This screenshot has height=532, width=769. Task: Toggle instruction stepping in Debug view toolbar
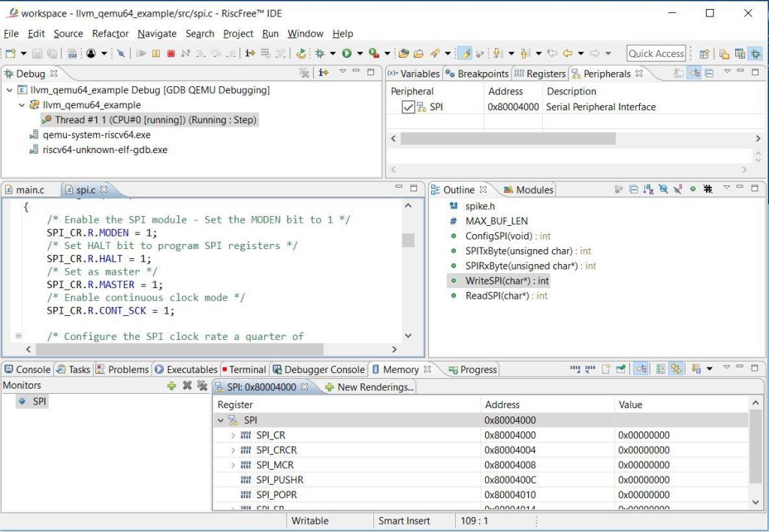(323, 73)
